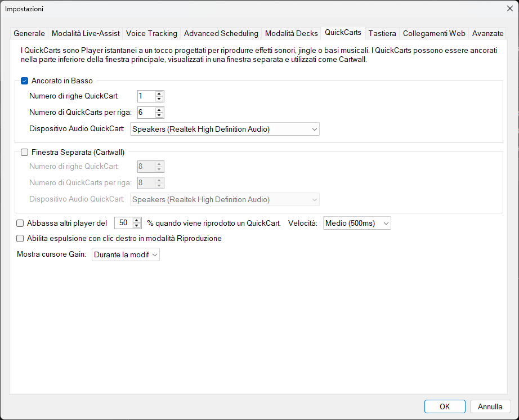Go to the Advanced Scheduling tab
The width and height of the screenshot is (519, 420).
221,33
